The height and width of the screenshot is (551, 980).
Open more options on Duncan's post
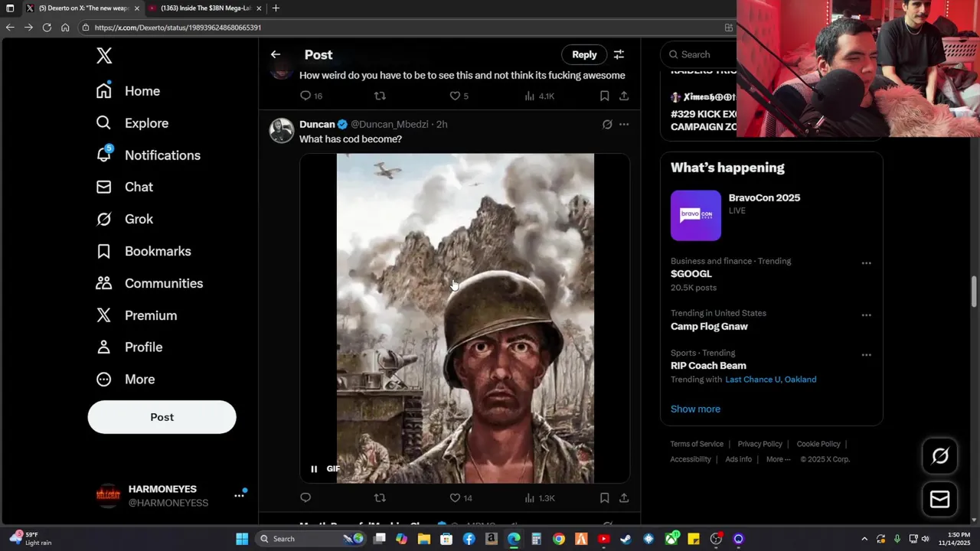click(x=624, y=124)
